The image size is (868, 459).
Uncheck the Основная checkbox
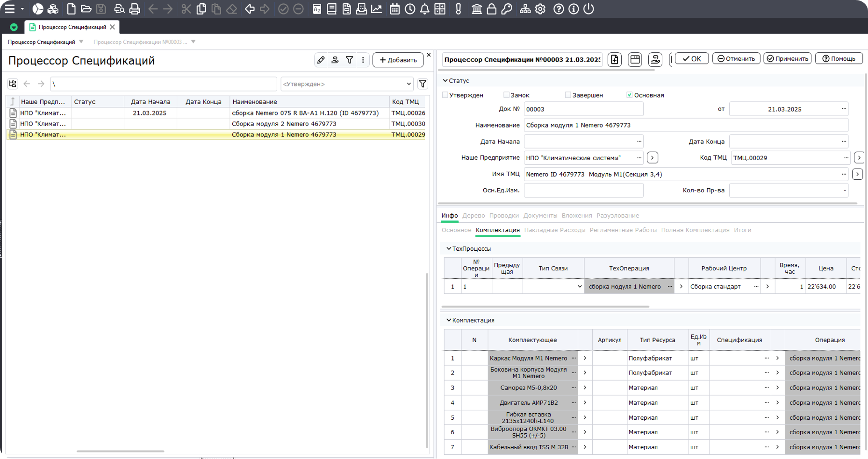pyautogui.click(x=629, y=95)
